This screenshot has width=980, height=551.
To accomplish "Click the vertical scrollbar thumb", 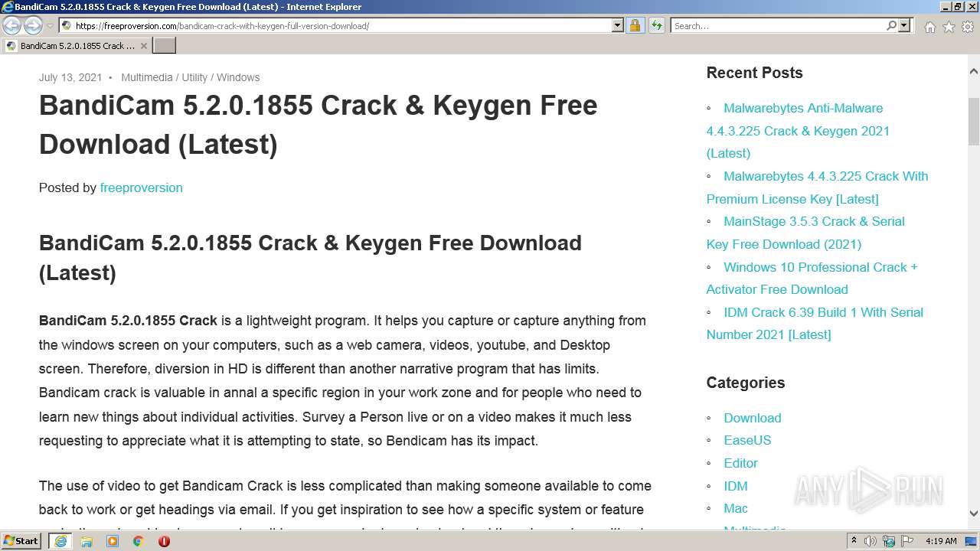I will tap(973, 121).
